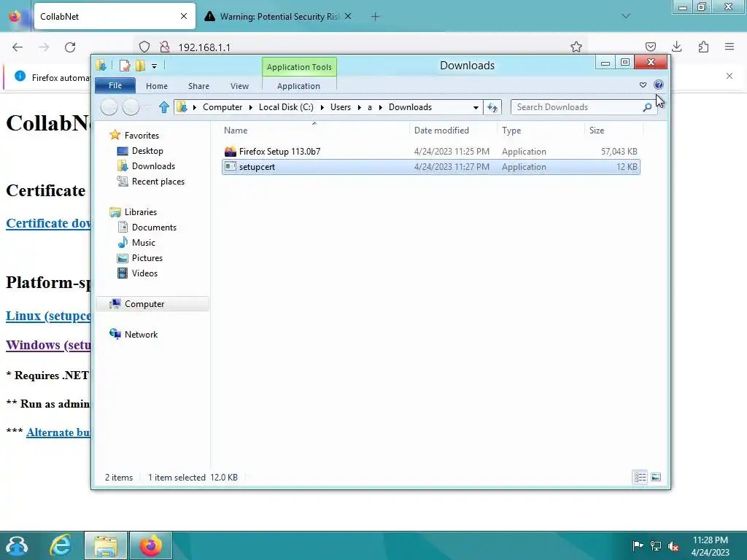Select the Application Tools contextual tab
The width and height of the screenshot is (747, 560).
pos(299,67)
